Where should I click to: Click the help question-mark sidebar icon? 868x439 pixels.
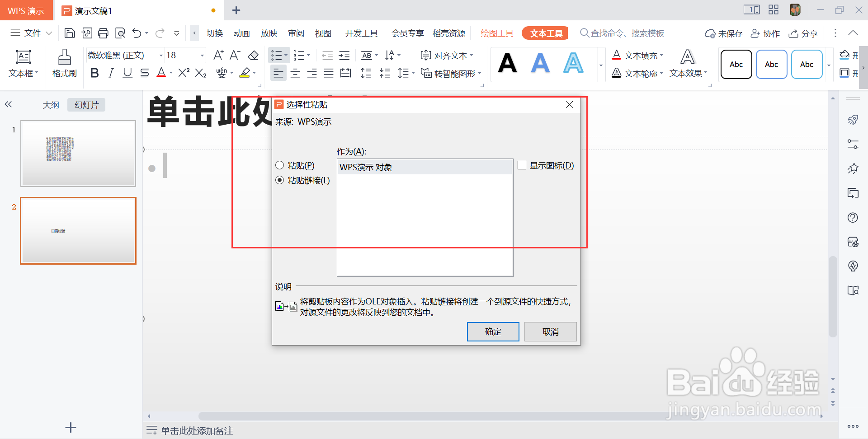click(853, 218)
